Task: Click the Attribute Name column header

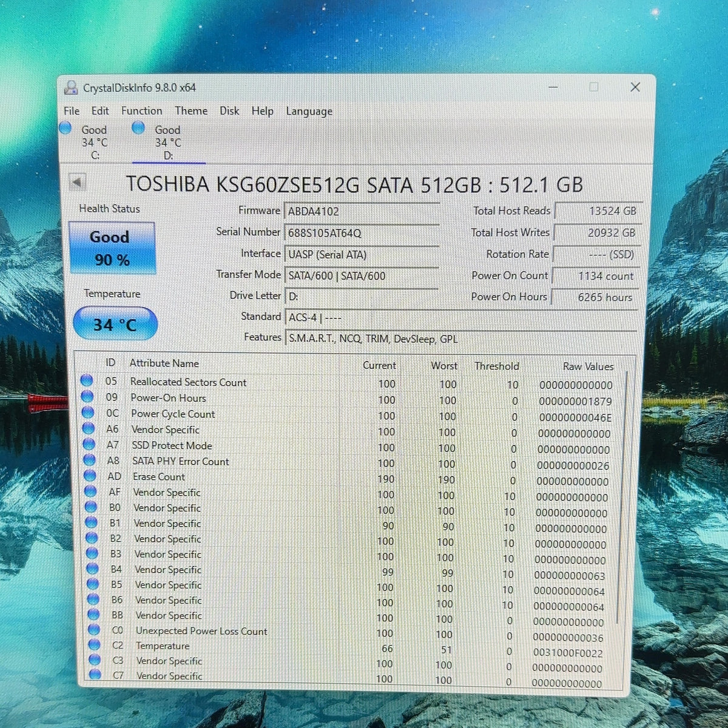Action: [164, 363]
